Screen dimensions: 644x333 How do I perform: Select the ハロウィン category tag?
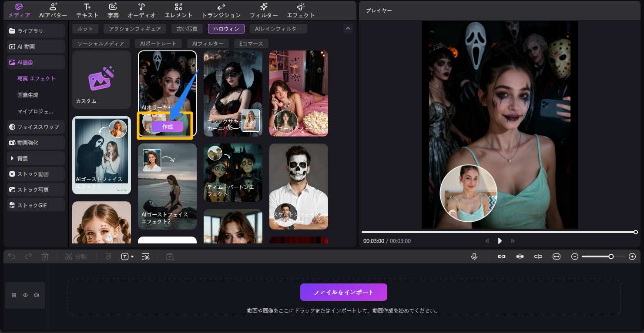pos(226,29)
